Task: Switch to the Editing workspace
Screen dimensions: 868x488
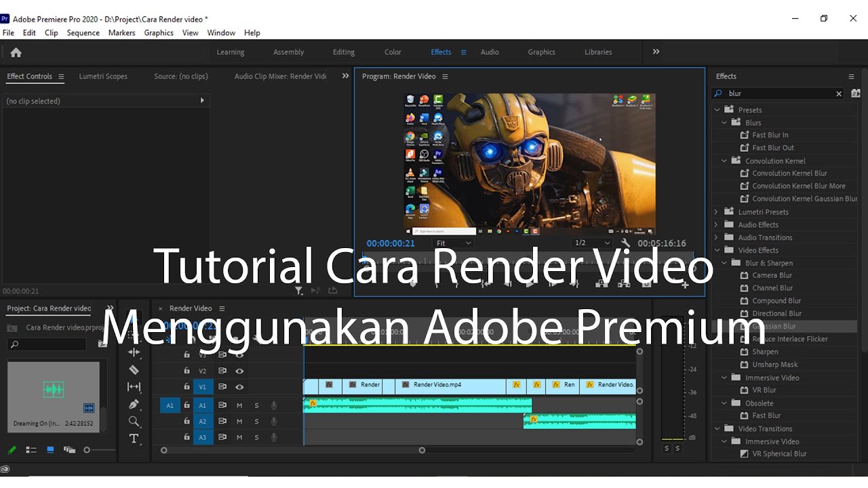Action: point(344,52)
